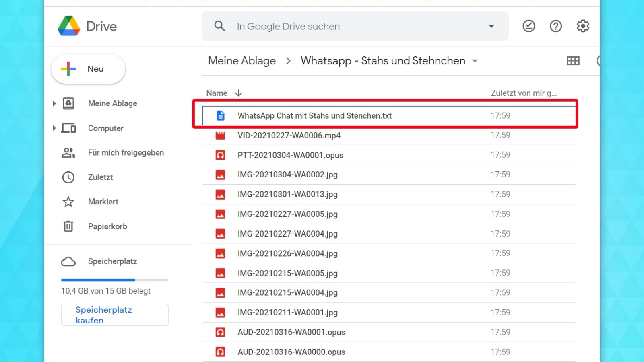644x362 pixels.
Task: Select AUD-20210316-WA0000.opus
Action: pos(389,352)
